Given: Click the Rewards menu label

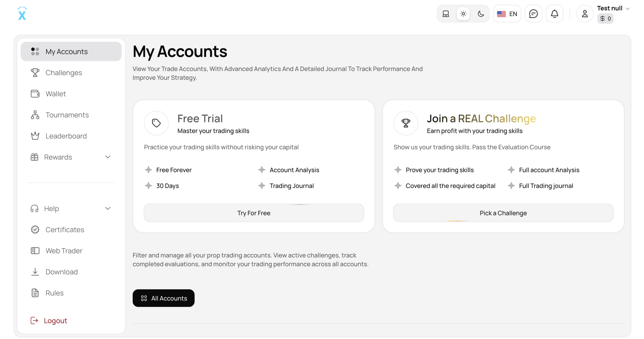Looking at the screenshot, I should click(x=58, y=157).
